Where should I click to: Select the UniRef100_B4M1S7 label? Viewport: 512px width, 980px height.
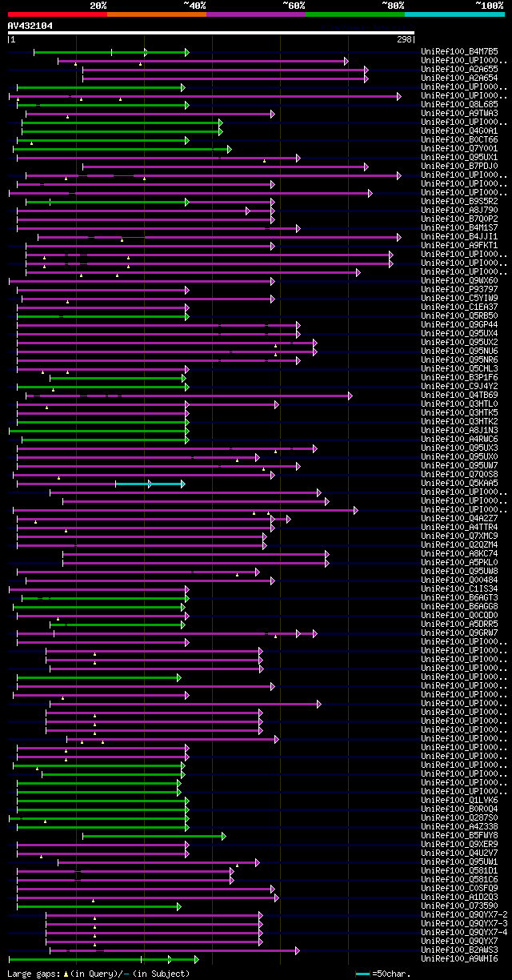coord(459,228)
